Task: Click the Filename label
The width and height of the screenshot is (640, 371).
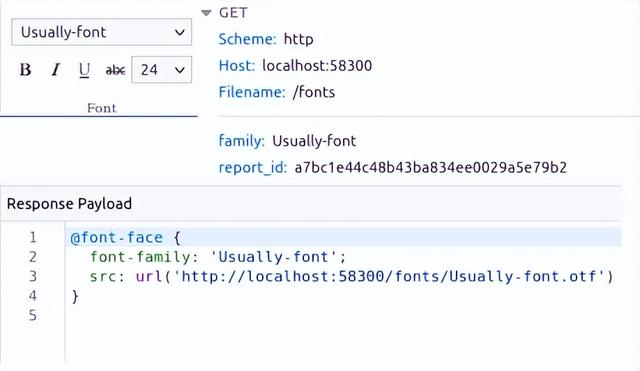Action: coord(252,92)
